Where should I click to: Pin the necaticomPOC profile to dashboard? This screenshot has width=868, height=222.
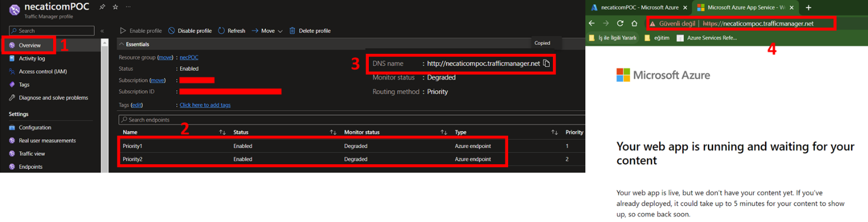click(x=102, y=7)
